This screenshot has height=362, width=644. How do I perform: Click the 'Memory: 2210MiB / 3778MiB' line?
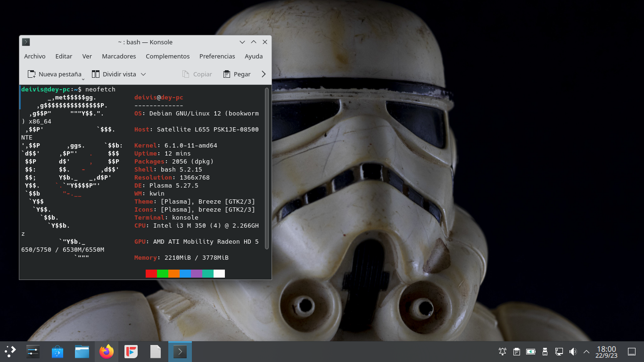(x=182, y=257)
